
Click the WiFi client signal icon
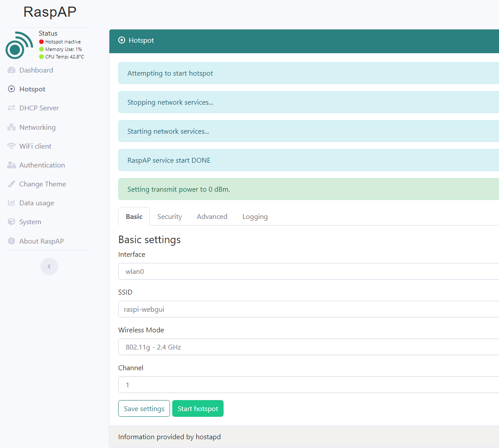(11, 146)
